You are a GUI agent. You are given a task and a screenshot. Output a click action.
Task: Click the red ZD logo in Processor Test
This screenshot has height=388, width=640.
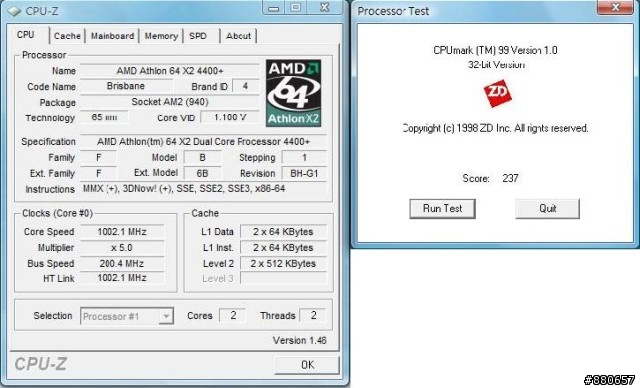498,93
